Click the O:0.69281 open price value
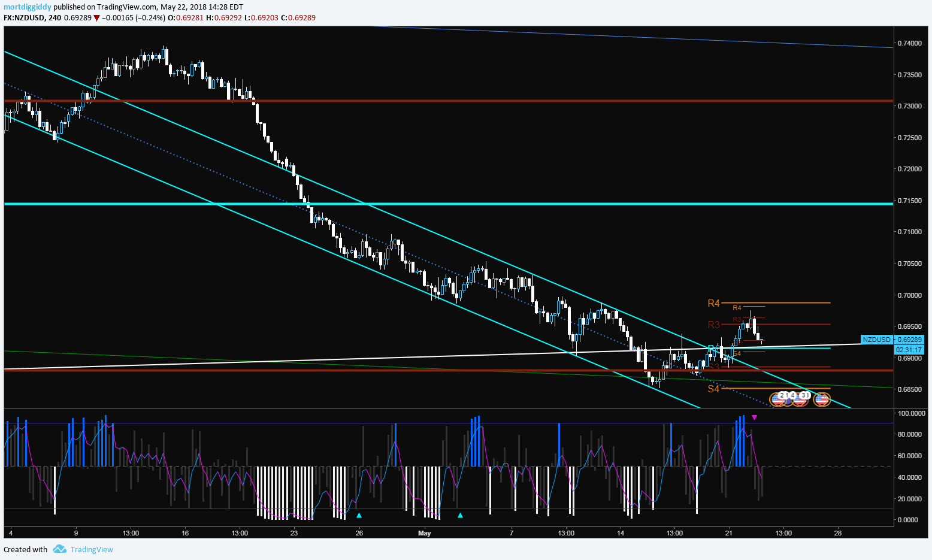The width and height of the screenshot is (932, 560). click(x=186, y=18)
